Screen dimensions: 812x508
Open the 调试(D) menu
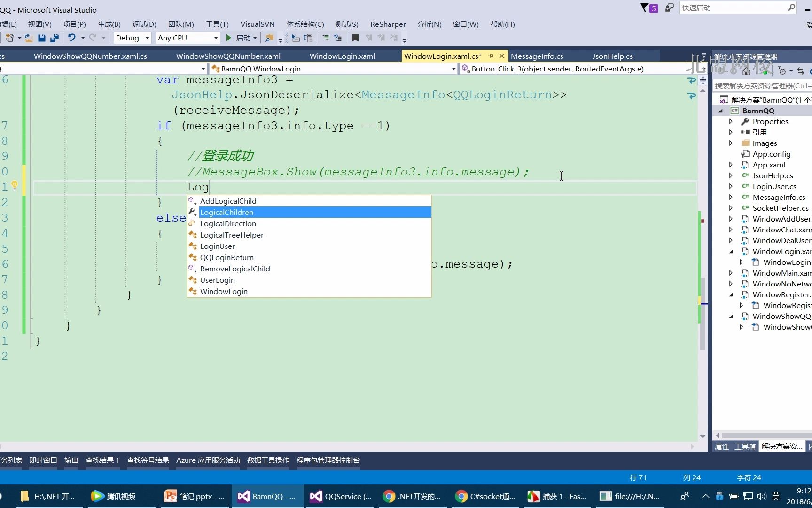pos(144,24)
